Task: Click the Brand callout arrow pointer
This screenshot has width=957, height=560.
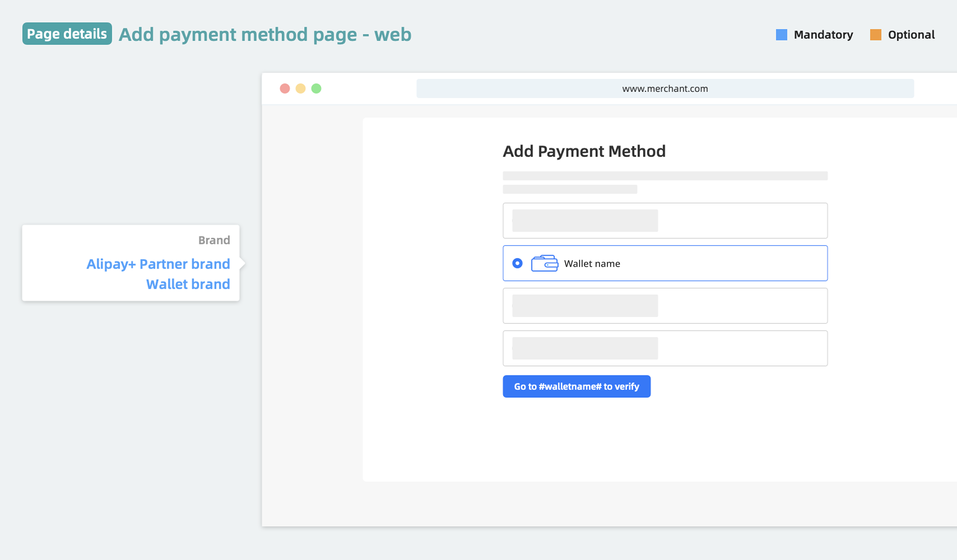Action: tap(242, 263)
